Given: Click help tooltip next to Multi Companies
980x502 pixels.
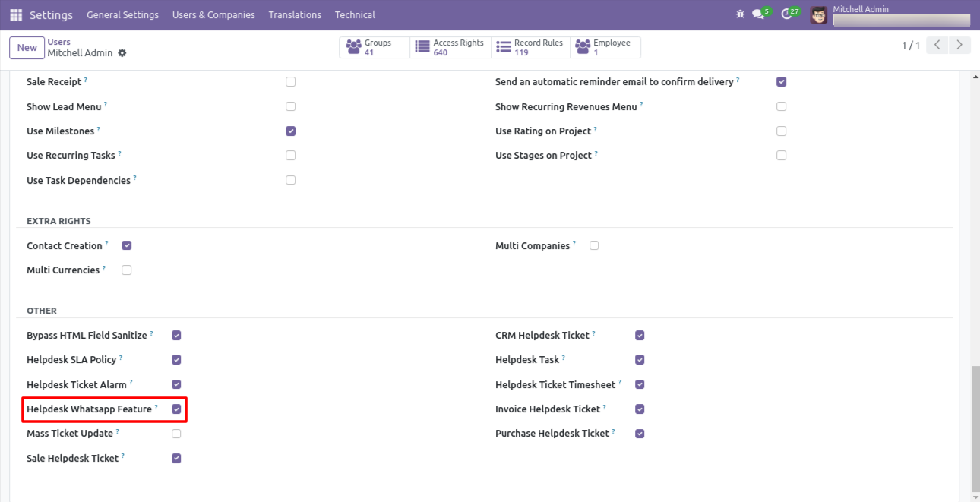Looking at the screenshot, I should tap(574, 243).
